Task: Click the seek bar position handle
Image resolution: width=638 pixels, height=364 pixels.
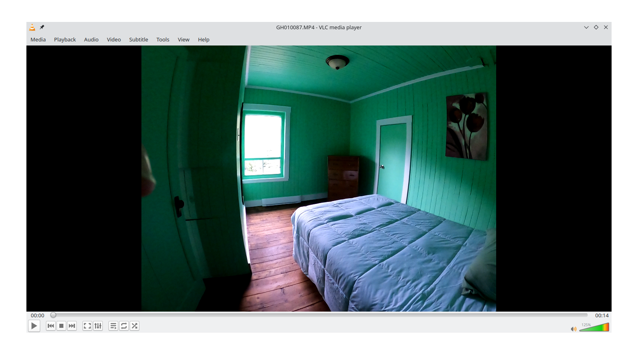Action: (53, 315)
